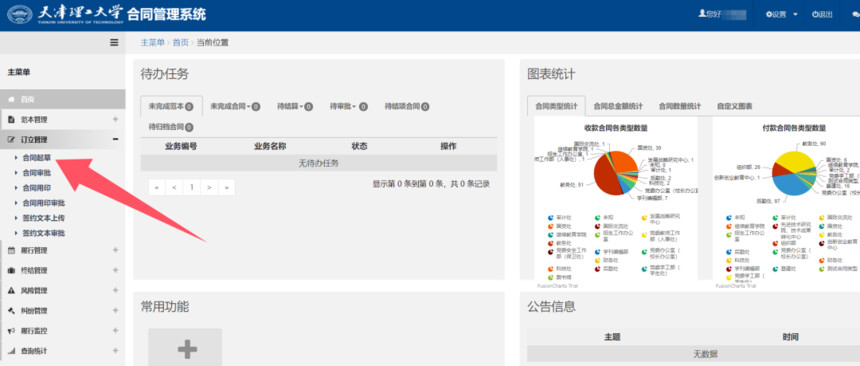This screenshot has height=366, width=860.
Task: Open the chat messages icon in header
Action: tap(856, 15)
